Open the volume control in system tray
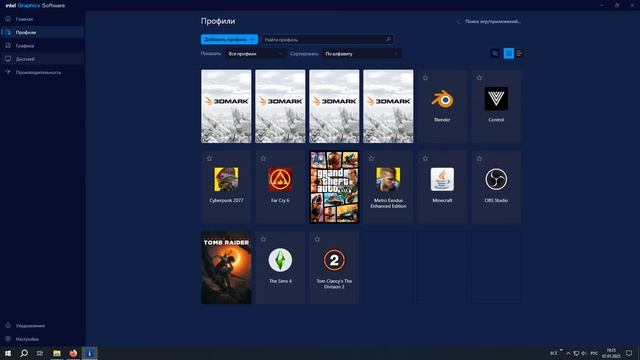The width and height of the screenshot is (640, 360). point(584,353)
